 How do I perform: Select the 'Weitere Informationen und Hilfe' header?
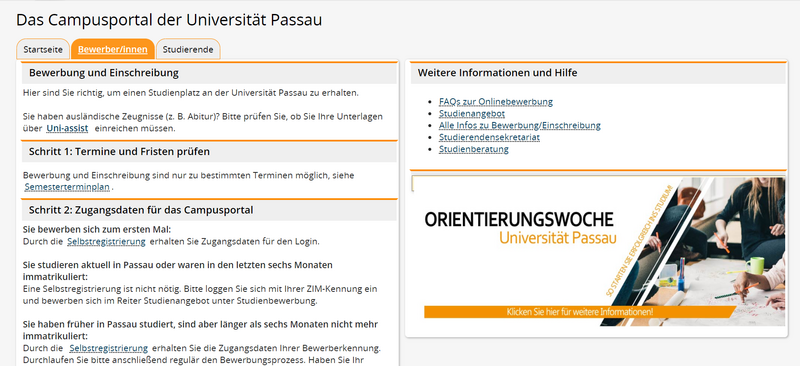598,73
